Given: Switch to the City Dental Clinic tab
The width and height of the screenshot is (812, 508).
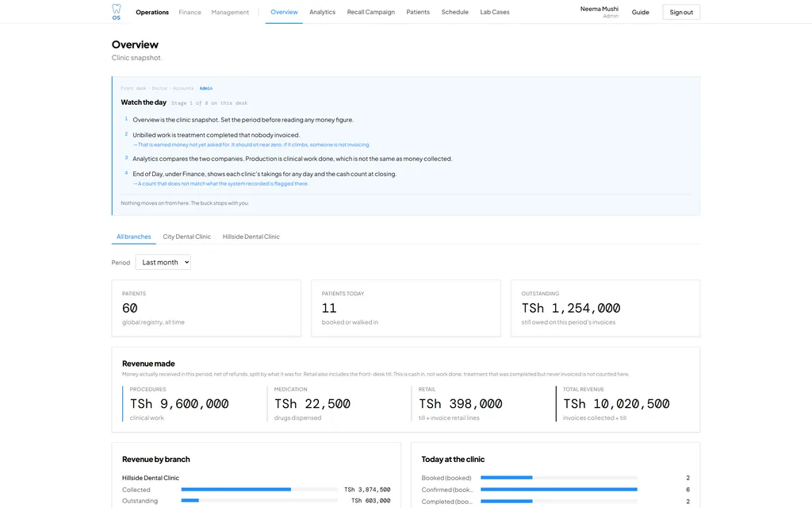Looking at the screenshot, I should [x=187, y=237].
